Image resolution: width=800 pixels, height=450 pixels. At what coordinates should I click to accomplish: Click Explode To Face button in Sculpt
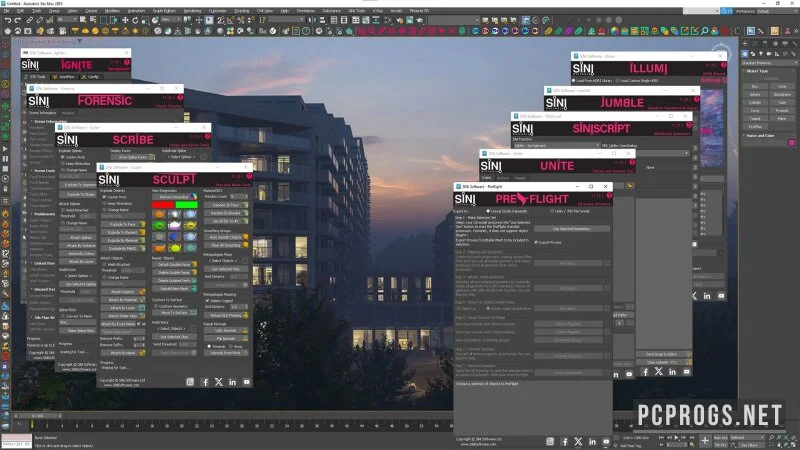coord(122,224)
